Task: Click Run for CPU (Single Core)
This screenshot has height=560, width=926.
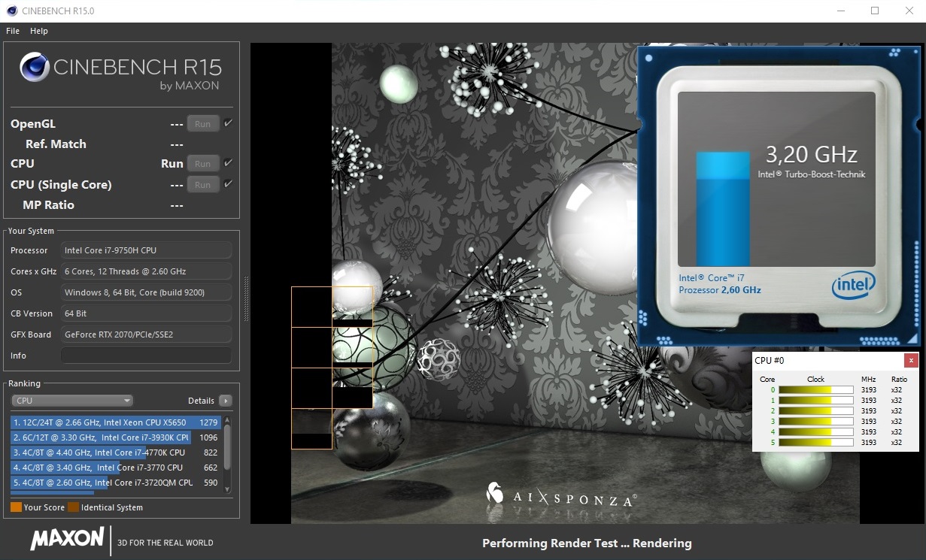Action: click(x=203, y=184)
